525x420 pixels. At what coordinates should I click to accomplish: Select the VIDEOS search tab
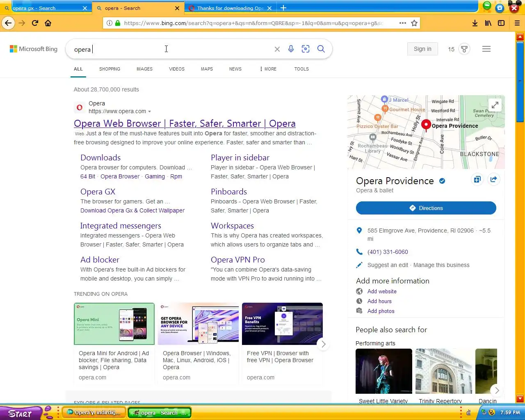(x=177, y=69)
